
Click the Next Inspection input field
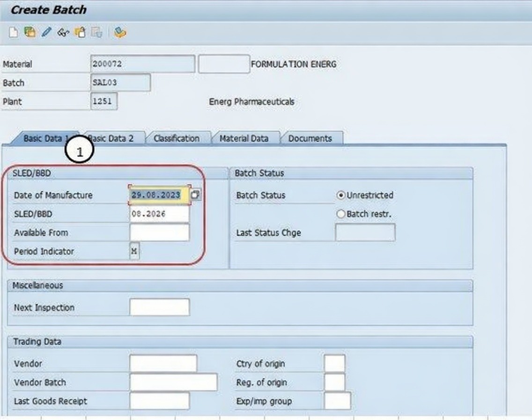tap(159, 307)
